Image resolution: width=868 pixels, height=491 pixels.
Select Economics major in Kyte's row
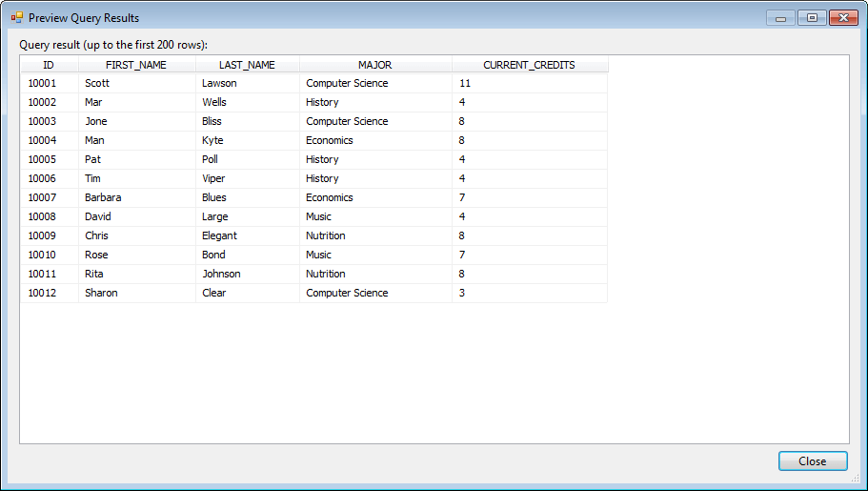tap(375, 140)
